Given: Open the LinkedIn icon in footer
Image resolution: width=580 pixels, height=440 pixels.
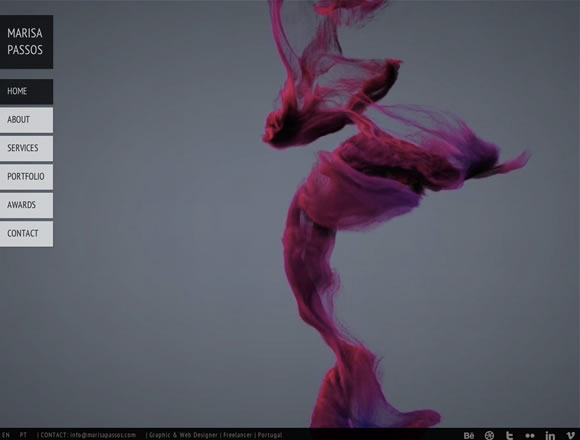Looking at the screenshot, I should point(550,436).
